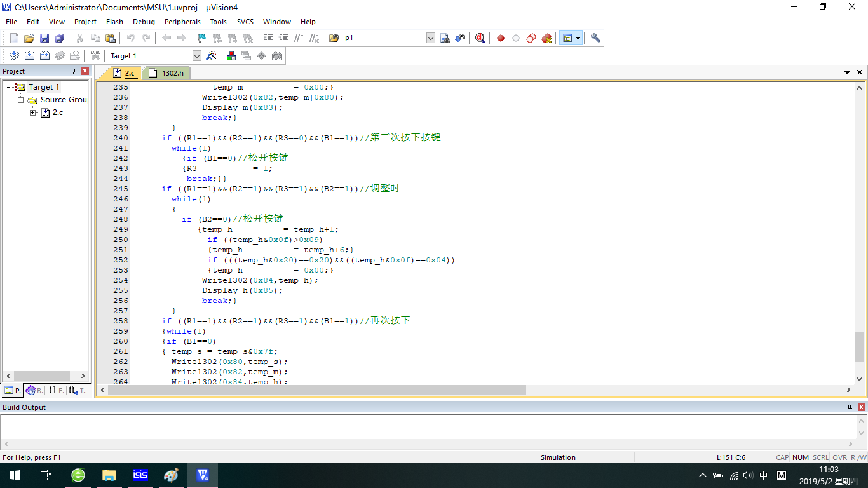Image resolution: width=868 pixels, height=488 pixels.
Task: Click the volume icon in tray
Action: [x=748, y=475]
